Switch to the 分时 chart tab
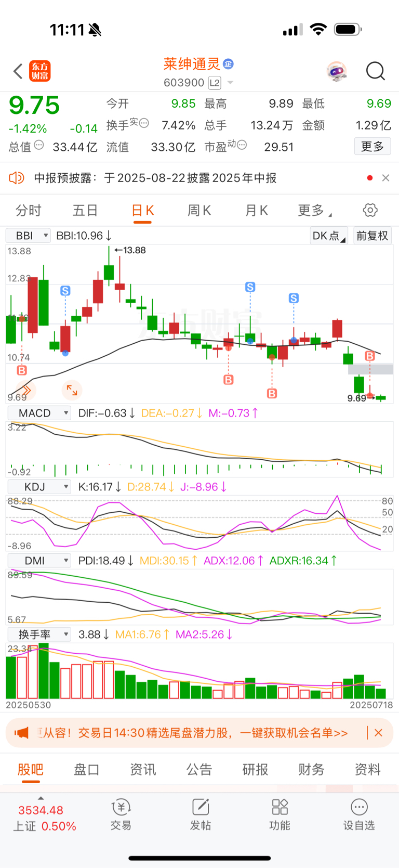Viewport: 399px width, 868px height. 29,211
